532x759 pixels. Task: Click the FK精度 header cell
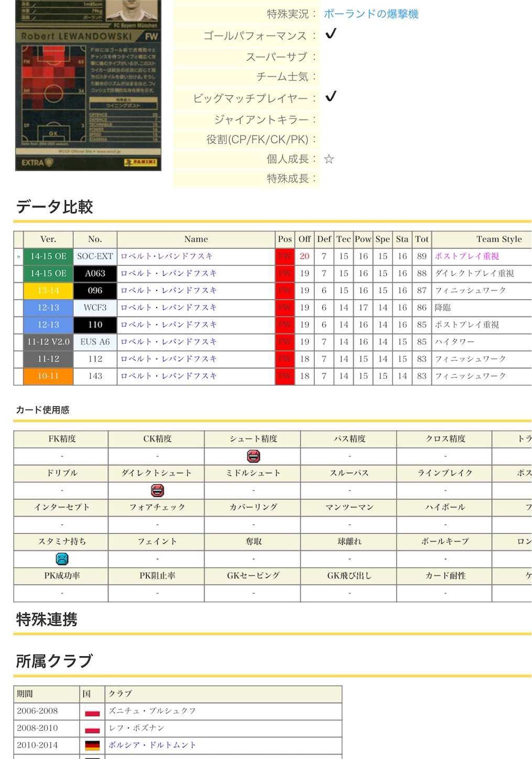click(x=61, y=439)
